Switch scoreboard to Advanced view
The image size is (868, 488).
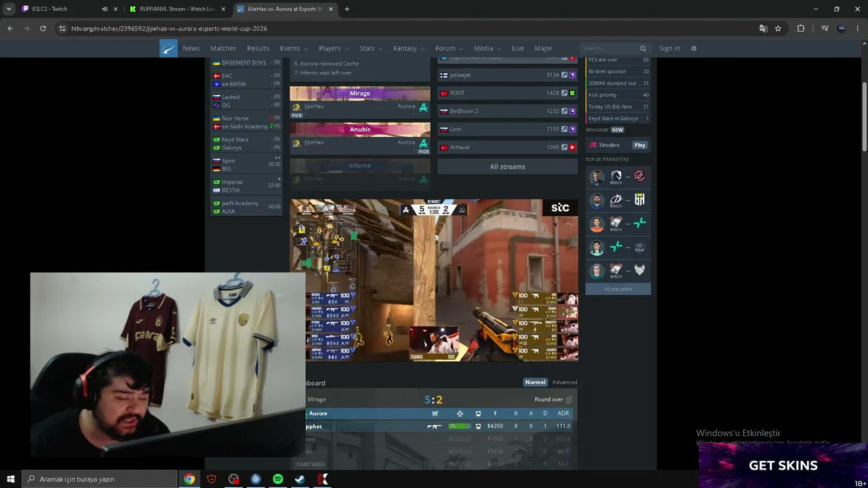pyautogui.click(x=564, y=382)
